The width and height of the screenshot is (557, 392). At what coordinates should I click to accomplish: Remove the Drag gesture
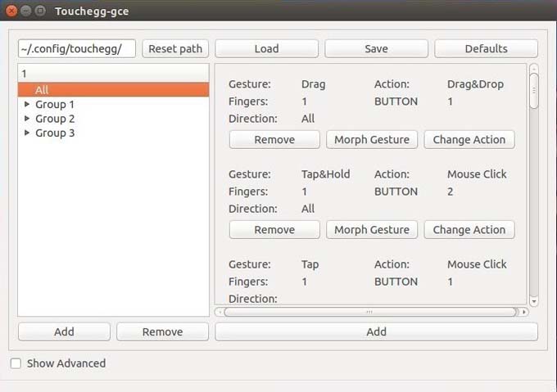(274, 140)
